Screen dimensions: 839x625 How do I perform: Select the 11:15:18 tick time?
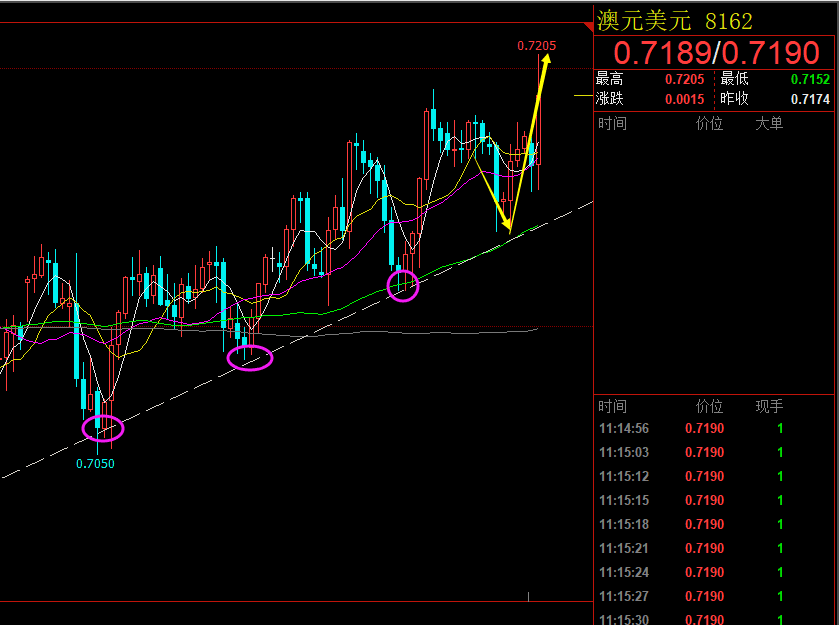click(624, 524)
